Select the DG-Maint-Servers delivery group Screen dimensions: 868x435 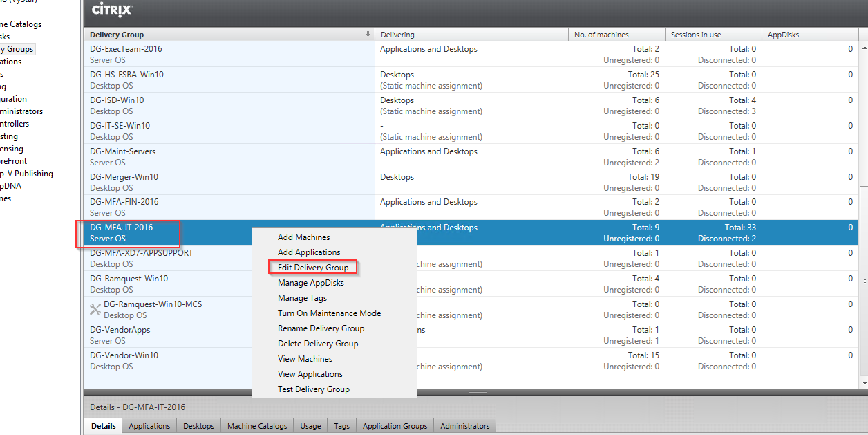[x=471, y=157]
